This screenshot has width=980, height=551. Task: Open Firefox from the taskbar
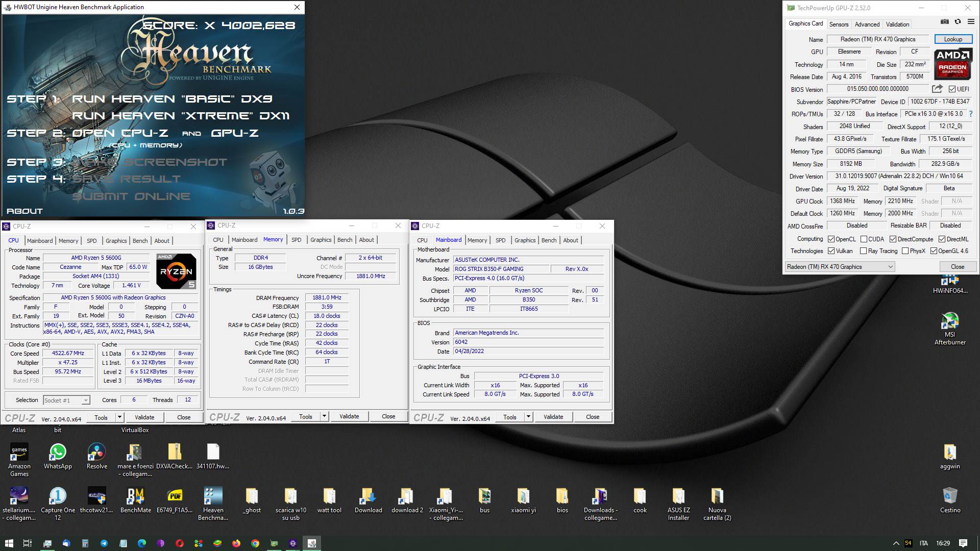coord(236,543)
